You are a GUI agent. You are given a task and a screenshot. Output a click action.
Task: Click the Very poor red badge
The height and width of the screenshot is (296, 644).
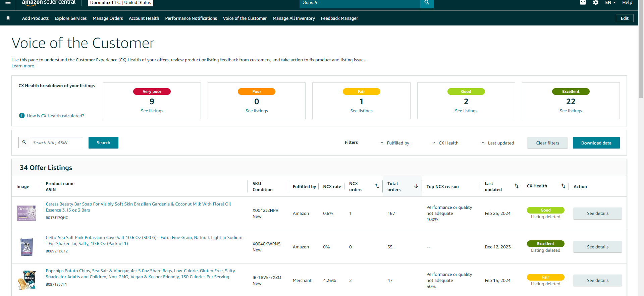152,92
